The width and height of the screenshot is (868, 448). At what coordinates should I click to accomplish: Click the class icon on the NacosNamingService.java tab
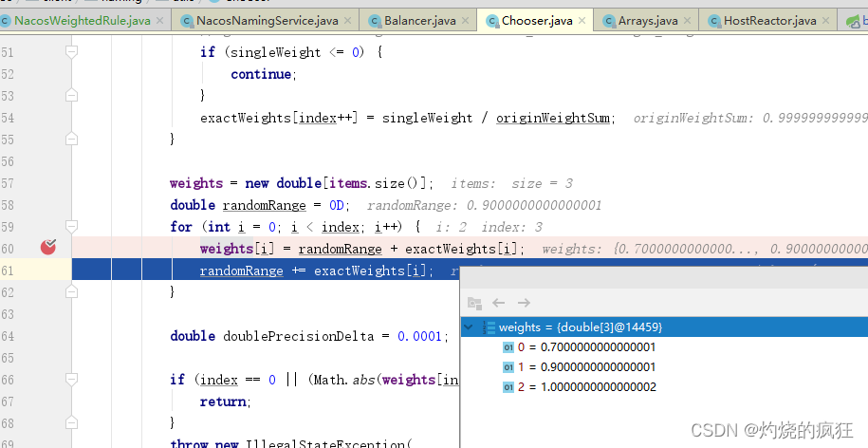pos(187,21)
